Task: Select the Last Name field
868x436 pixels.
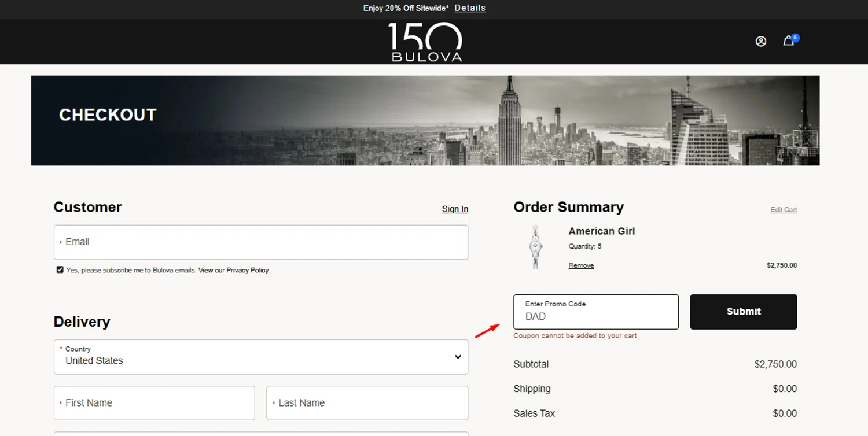Action: tap(367, 403)
